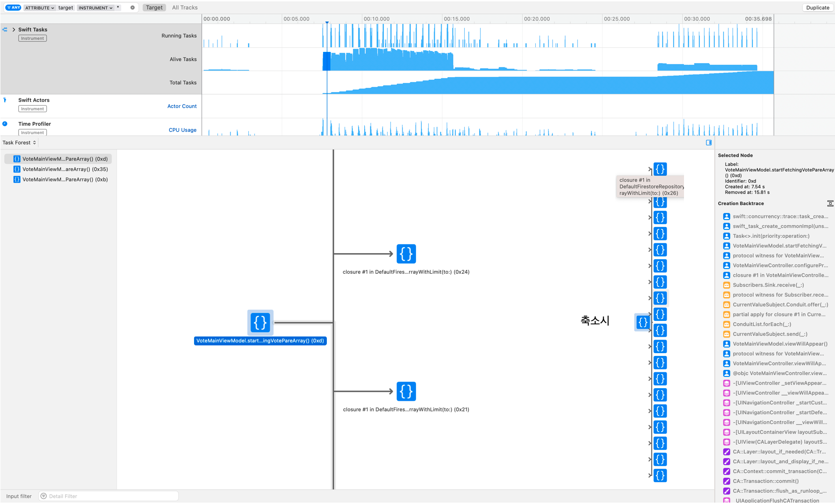Screen dimensions: 835x504
Task: Click the timeline ruler at 00:20.000
Action: (x=537, y=19)
